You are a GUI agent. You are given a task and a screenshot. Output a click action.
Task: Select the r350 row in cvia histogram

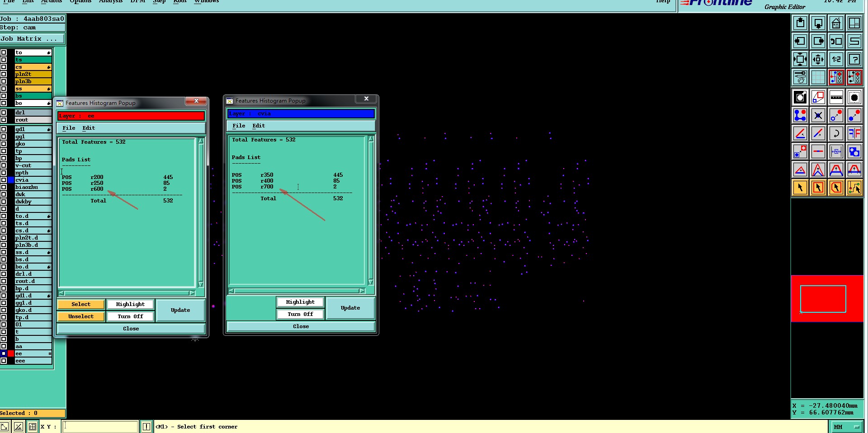288,175
